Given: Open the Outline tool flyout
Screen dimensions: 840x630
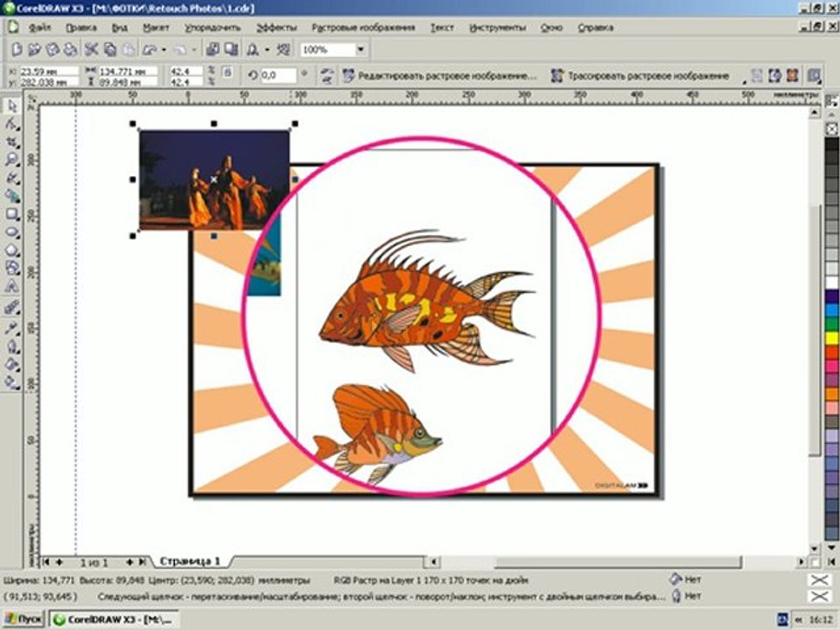Looking at the screenshot, I should [11, 347].
